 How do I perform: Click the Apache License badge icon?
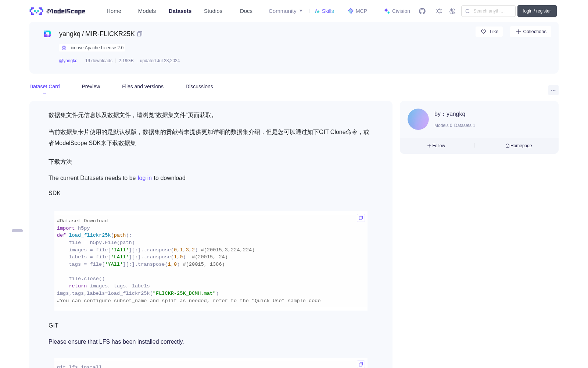click(64, 48)
